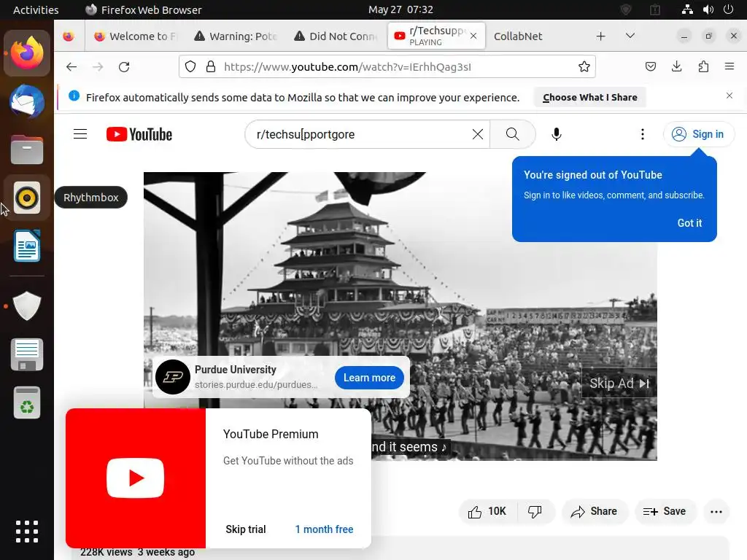Image resolution: width=747 pixels, height=560 pixels.
Task: Share the video
Action: point(595,511)
